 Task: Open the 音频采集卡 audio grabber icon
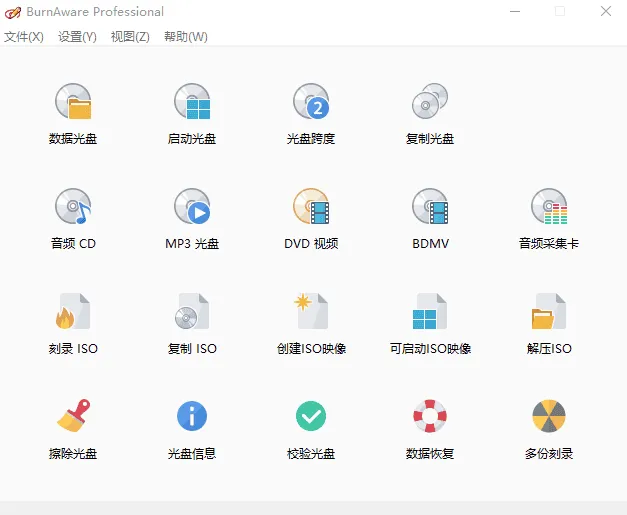(x=549, y=207)
